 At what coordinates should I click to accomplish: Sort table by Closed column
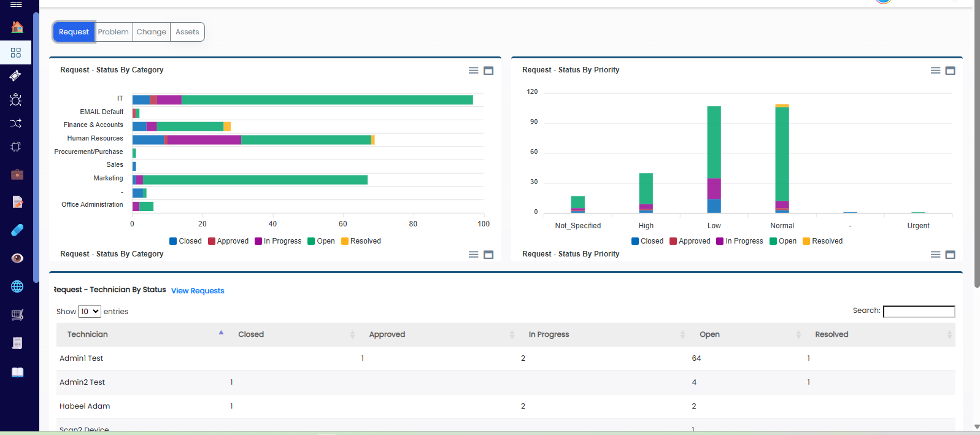coord(293,334)
